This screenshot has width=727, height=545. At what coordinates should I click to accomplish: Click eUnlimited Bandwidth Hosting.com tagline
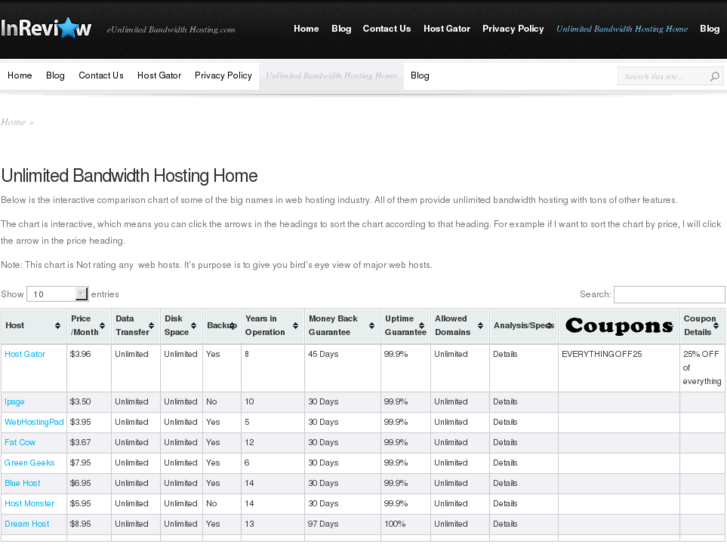(171, 30)
